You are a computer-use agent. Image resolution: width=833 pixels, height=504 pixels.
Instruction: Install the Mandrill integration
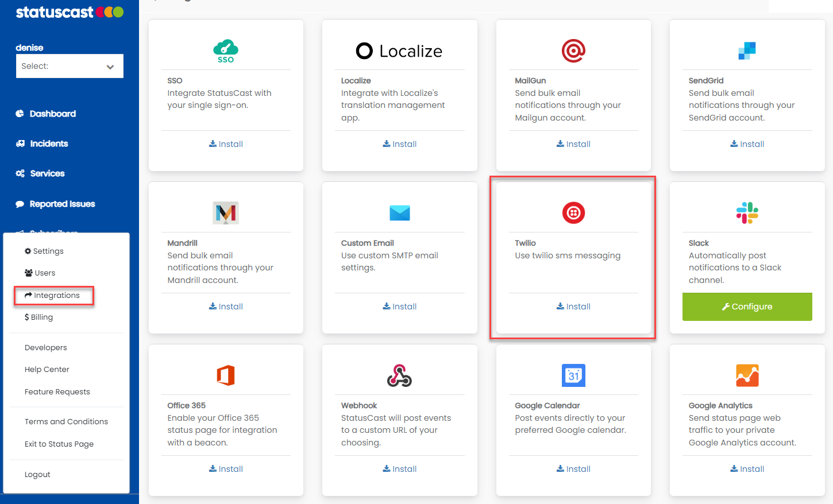point(226,307)
